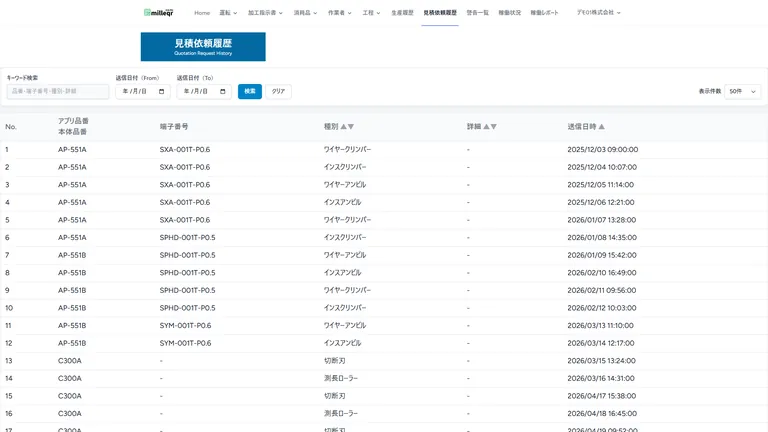Sort 種別 column descending arrow

[x=351, y=126]
